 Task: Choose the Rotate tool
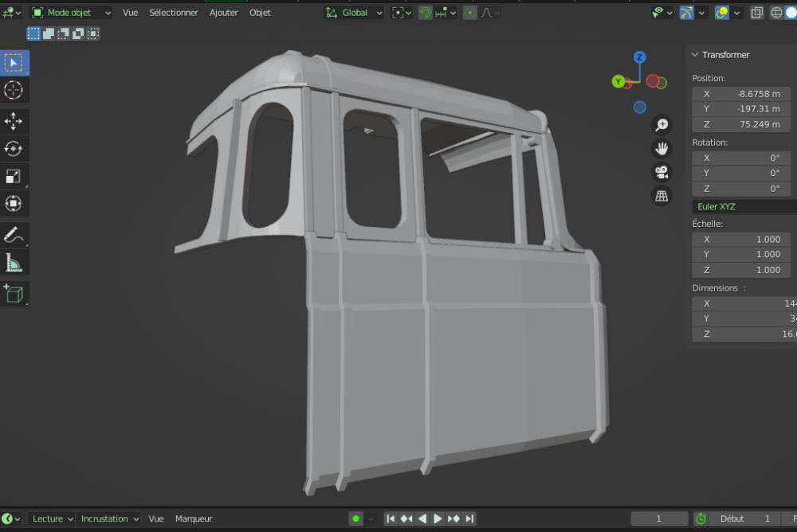tap(14, 148)
